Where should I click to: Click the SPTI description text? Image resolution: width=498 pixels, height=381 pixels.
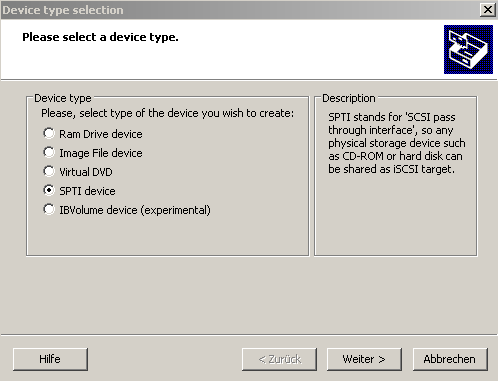pos(397,143)
